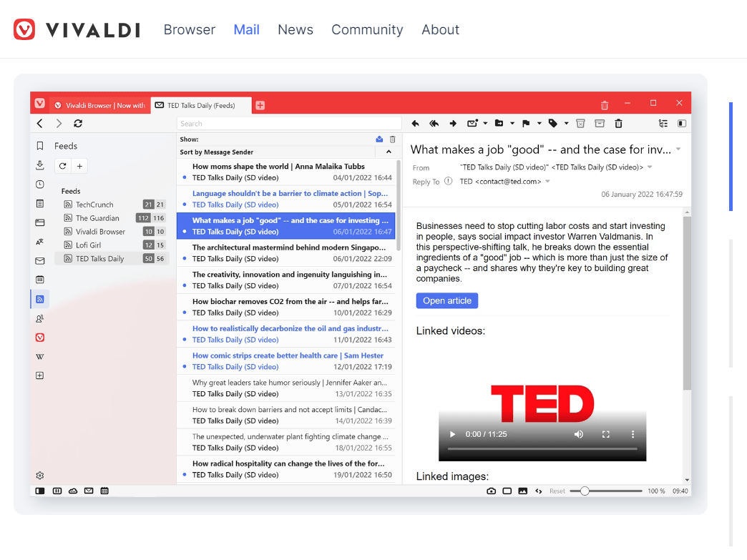Open the Contacts panel icon
This screenshot has width=747, height=560.
coord(40,318)
